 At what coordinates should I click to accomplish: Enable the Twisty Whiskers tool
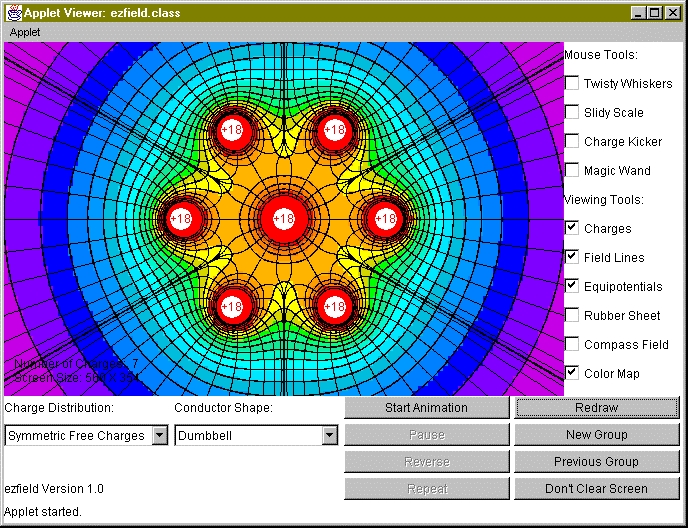point(572,83)
